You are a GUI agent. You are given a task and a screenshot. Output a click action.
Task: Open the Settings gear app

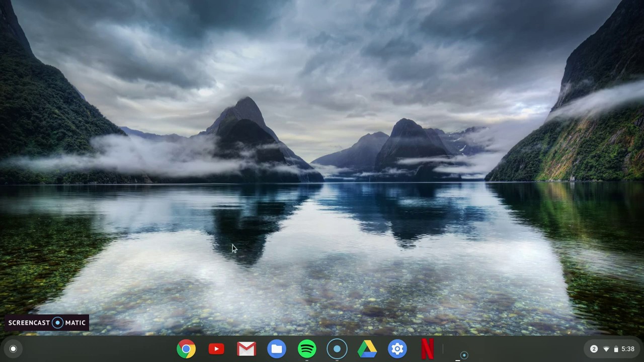(x=397, y=349)
